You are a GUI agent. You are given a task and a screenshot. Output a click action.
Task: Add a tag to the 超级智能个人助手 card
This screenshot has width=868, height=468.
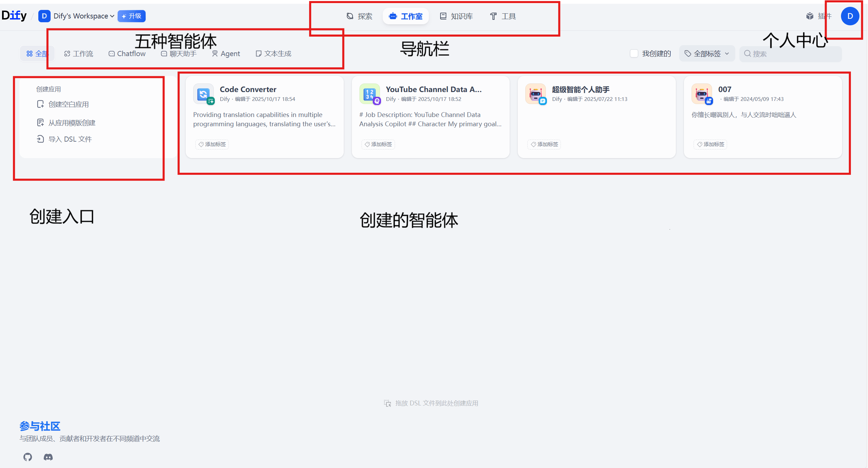point(544,144)
